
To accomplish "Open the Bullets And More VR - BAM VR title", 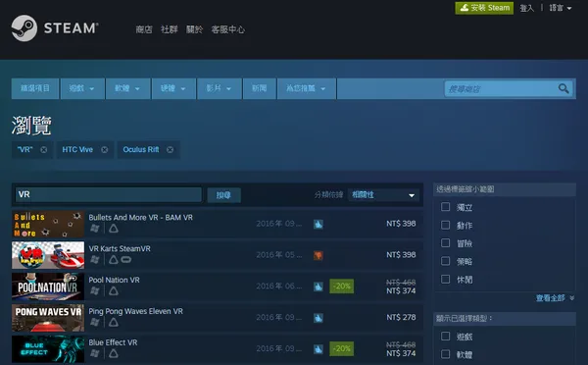I will (x=140, y=218).
